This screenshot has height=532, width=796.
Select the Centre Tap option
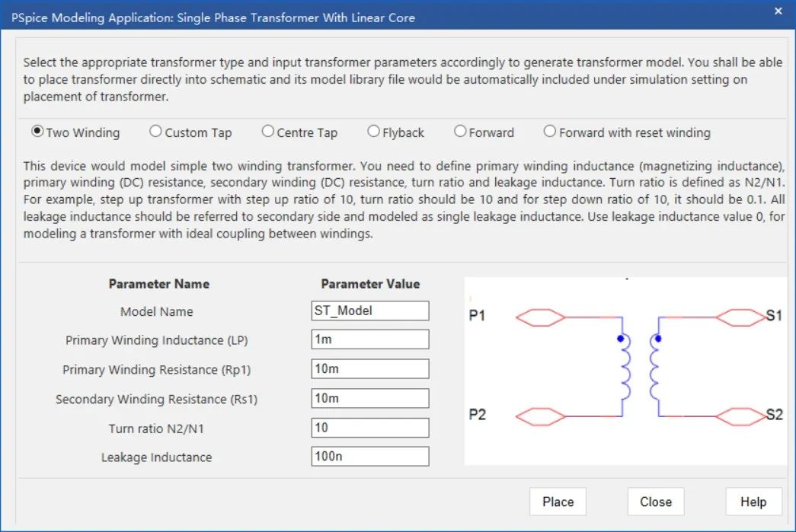click(x=267, y=132)
